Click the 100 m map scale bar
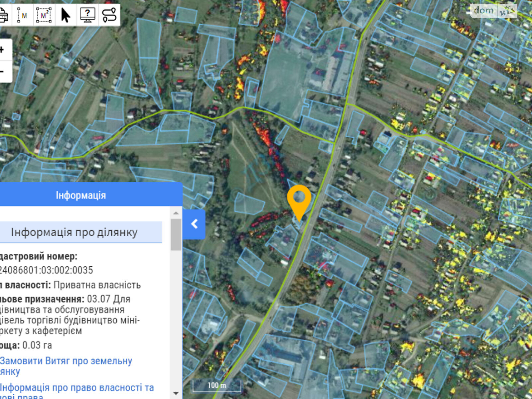This screenshot has height=399, width=532. pos(217,386)
